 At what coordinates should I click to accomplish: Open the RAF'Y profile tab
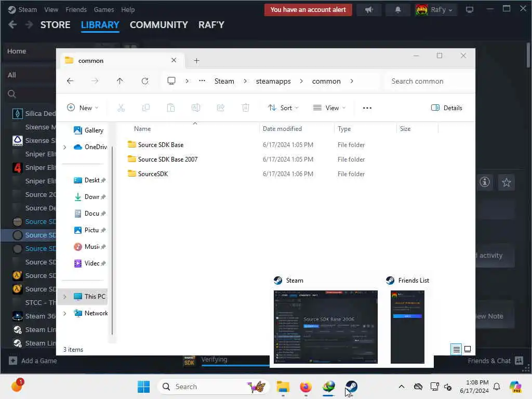click(211, 25)
